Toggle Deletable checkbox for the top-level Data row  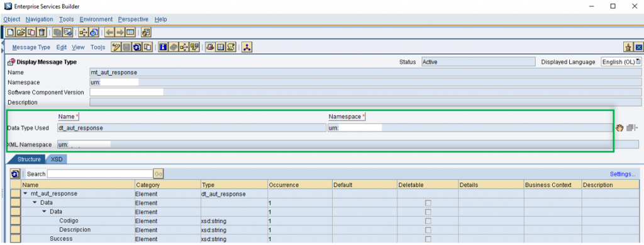[x=428, y=203]
